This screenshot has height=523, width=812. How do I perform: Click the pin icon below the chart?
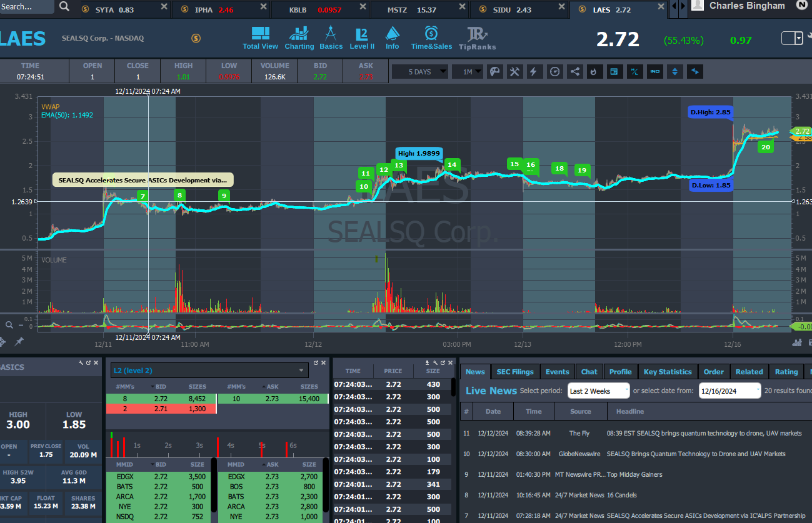[19, 341]
